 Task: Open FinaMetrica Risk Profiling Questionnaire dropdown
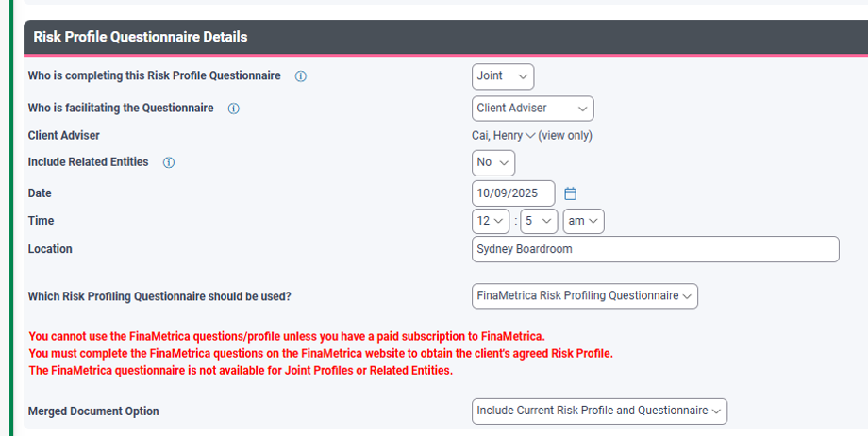click(x=585, y=295)
